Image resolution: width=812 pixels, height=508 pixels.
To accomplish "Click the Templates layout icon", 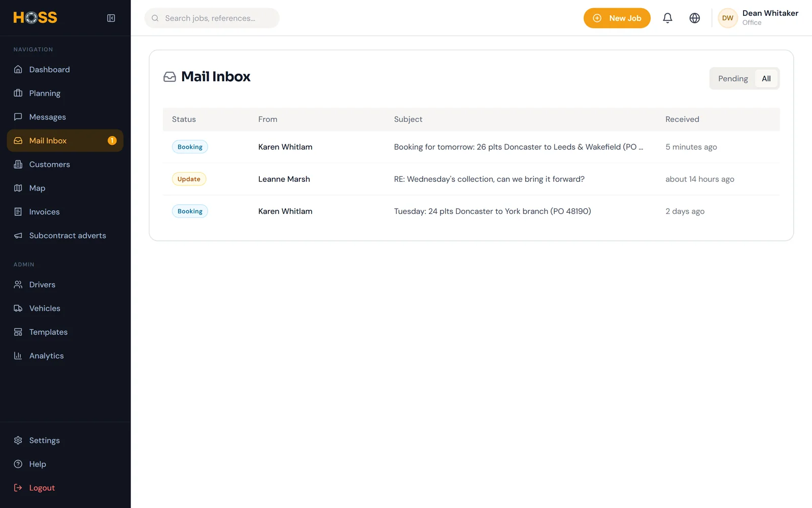I will click(x=18, y=332).
